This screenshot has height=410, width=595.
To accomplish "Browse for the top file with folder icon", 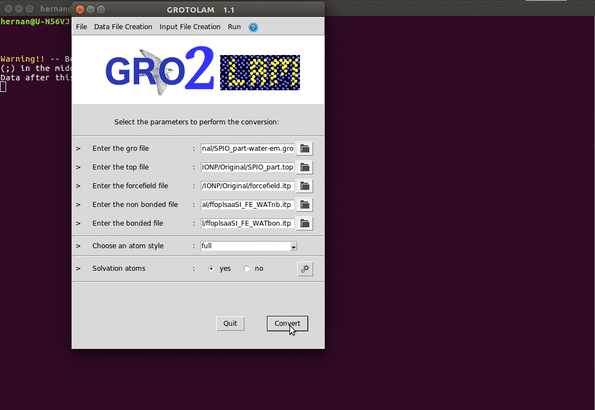I will point(305,167).
